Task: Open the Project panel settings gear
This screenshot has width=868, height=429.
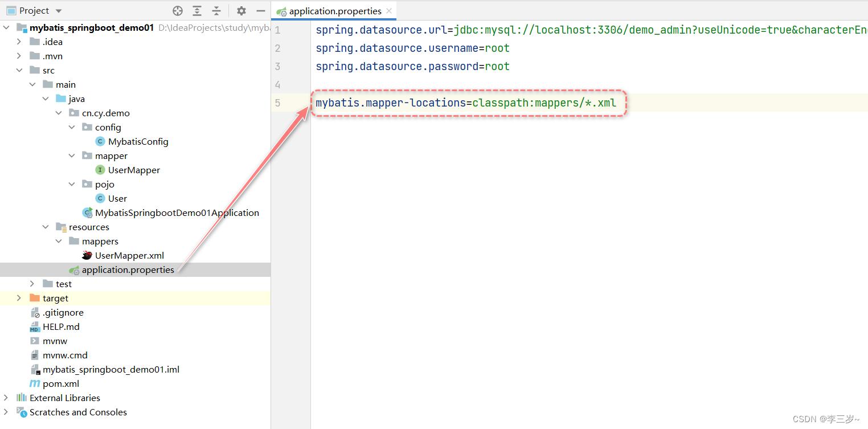Action: click(x=241, y=11)
